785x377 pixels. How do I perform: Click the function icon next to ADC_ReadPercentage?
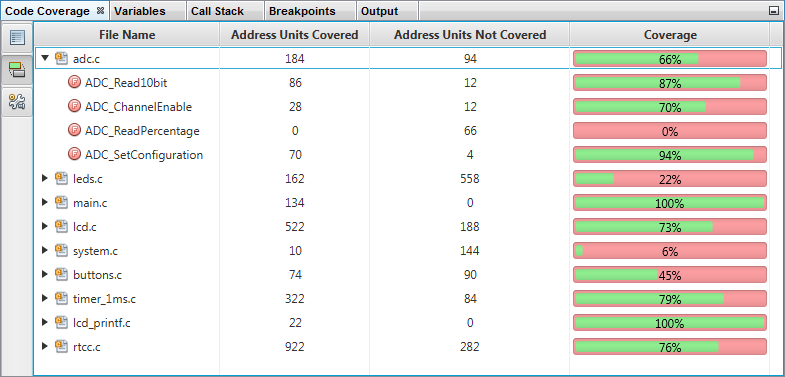pos(74,131)
